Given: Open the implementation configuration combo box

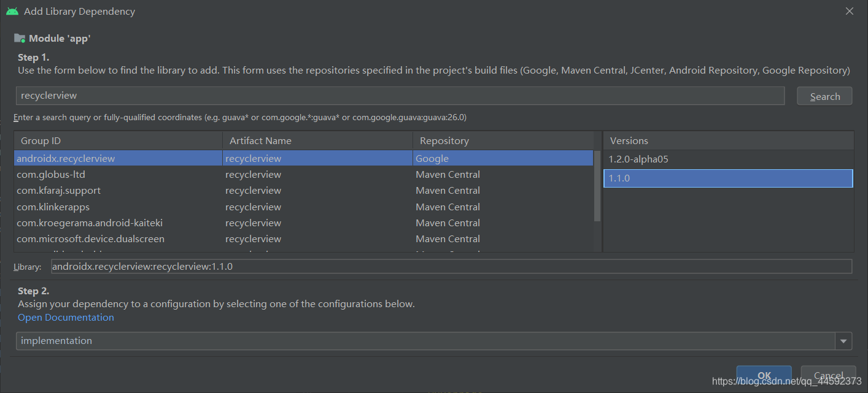Looking at the screenshot, I should point(434,341).
